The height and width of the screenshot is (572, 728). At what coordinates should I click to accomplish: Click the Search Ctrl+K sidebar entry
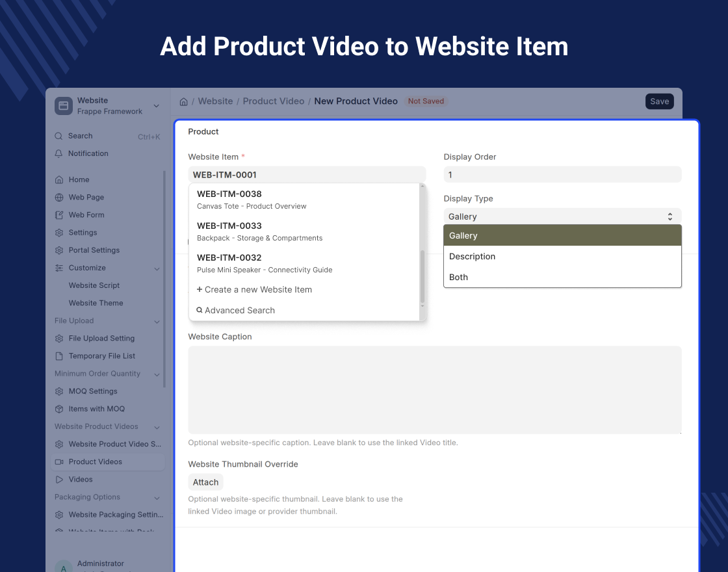107,136
